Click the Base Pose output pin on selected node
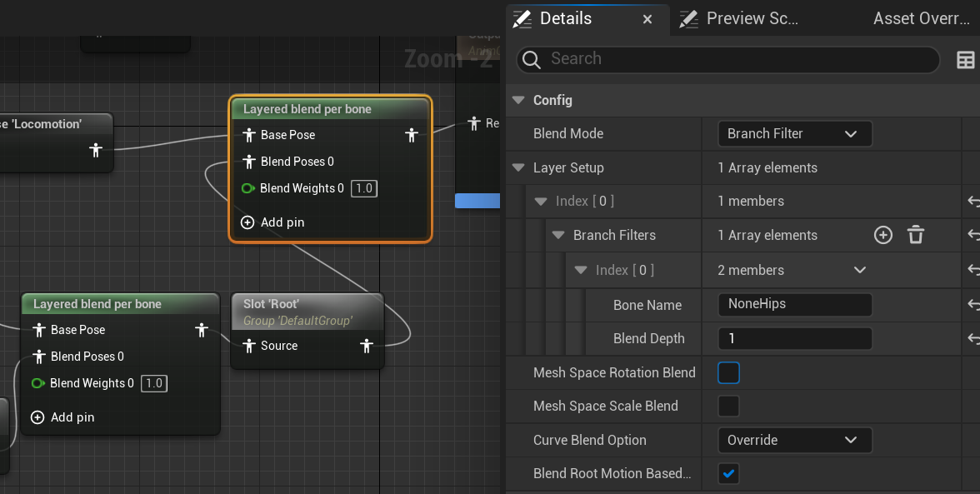The image size is (980, 494). [x=412, y=135]
